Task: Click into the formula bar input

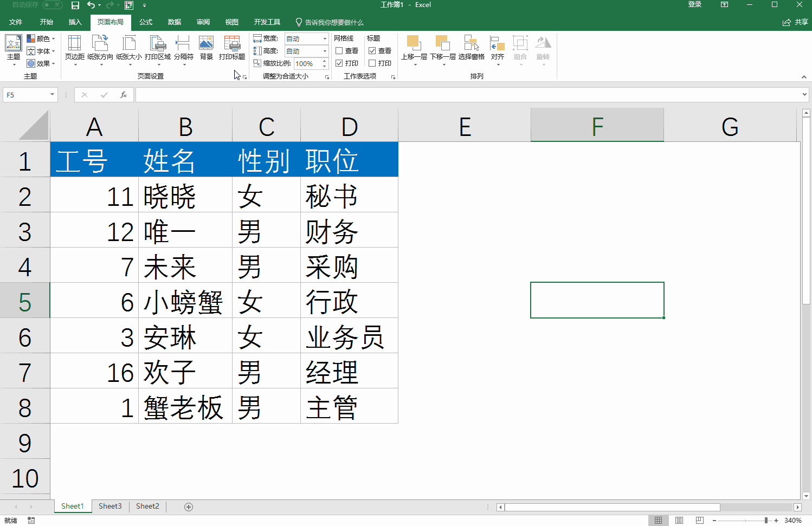Action: (x=468, y=95)
